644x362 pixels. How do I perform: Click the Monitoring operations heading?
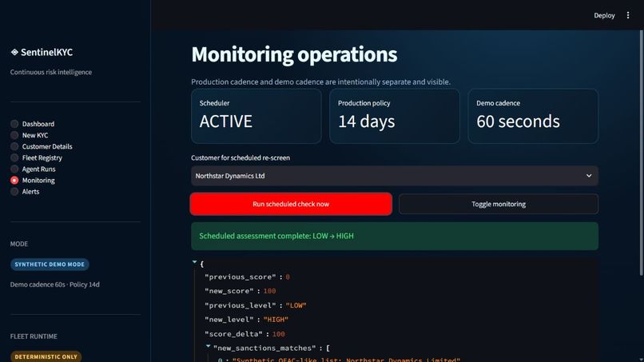[294, 54]
